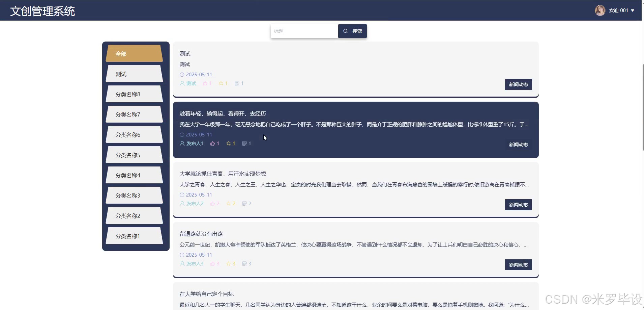Image resolution: width=644 pixels, height=310 pixels.
Task: Select category 分类名称8
Action: [134, 94]
